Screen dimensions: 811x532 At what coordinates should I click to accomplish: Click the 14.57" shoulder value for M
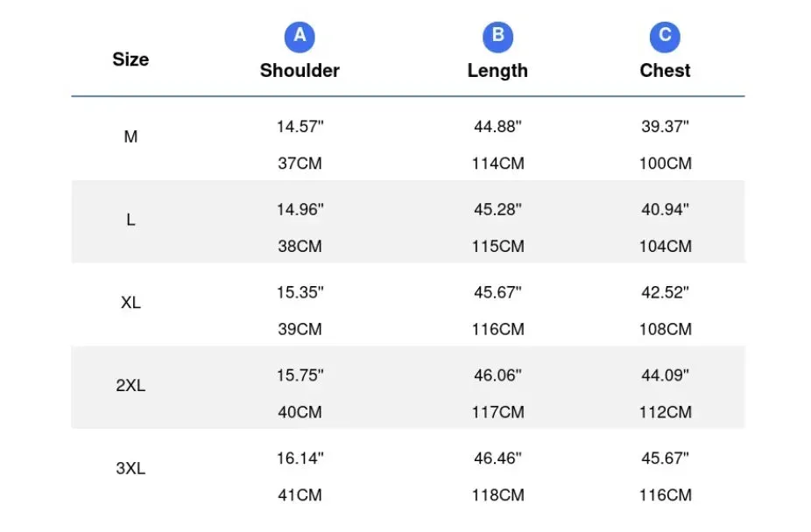pyautogui.click(x=300, y=127)
